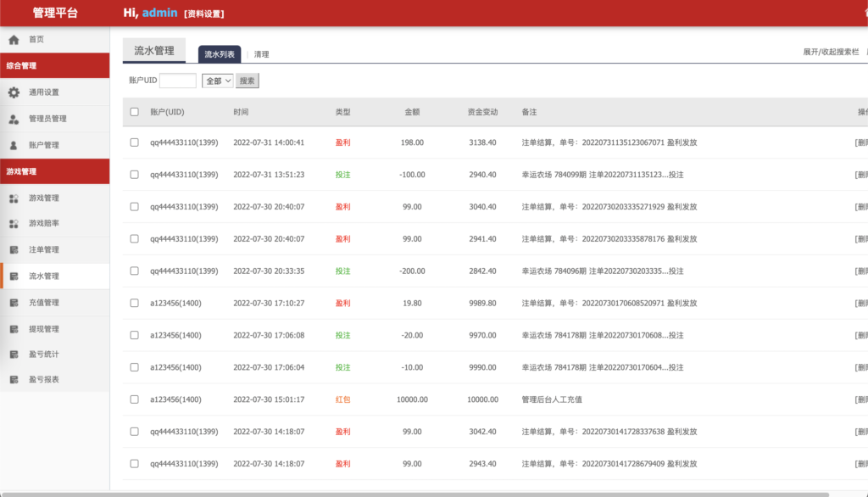Click the user icon for 账户管理
Screen dimensions: 868x497
(x=14, y=145)
